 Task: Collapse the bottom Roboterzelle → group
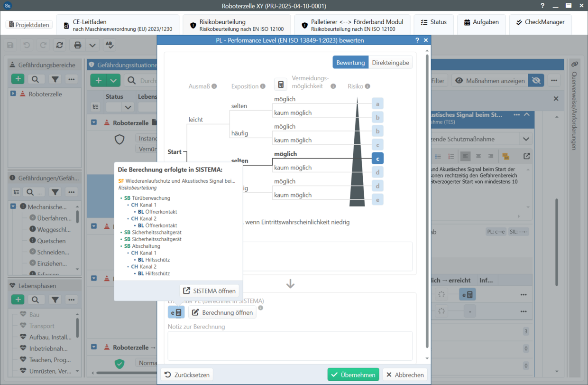[94, 347]
